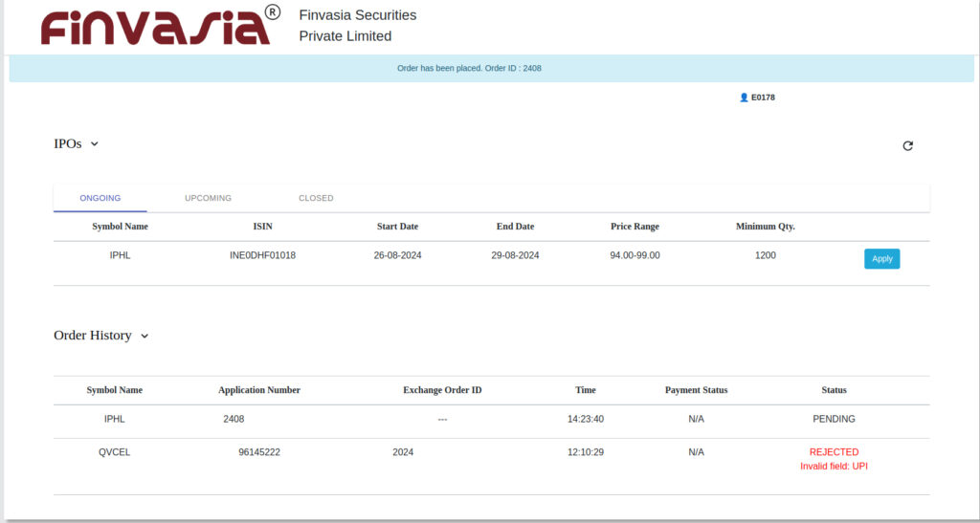Switch to the Closed tab

tap(316, 198)
